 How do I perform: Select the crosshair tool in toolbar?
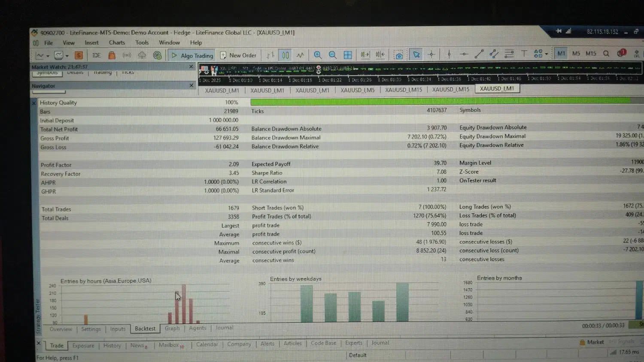[431, 54]
